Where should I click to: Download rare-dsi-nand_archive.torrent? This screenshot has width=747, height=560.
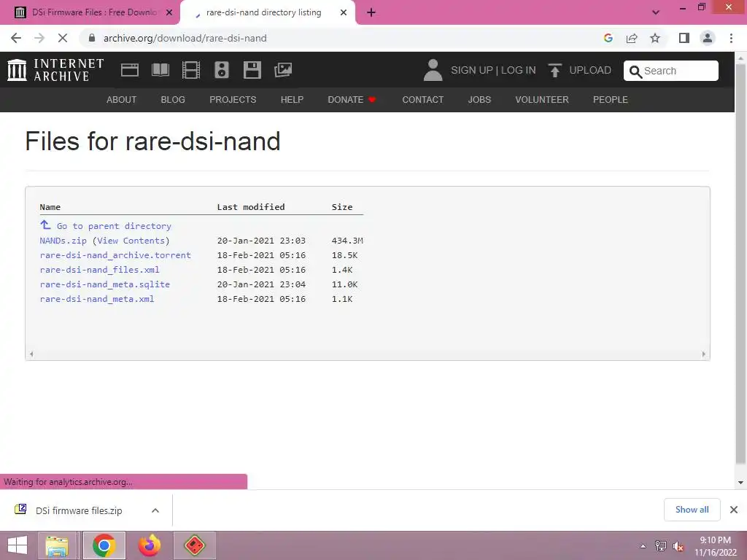(115, 255)
